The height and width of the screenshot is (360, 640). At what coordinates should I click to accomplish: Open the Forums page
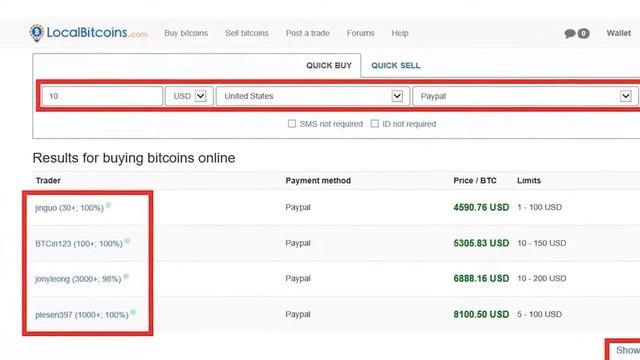tap(360, 33)
